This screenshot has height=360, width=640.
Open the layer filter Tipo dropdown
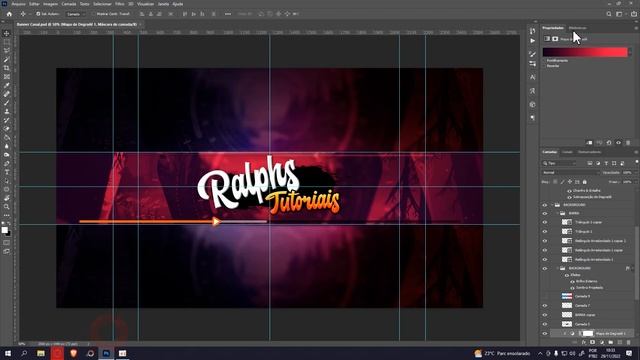(x=559, y=163)
